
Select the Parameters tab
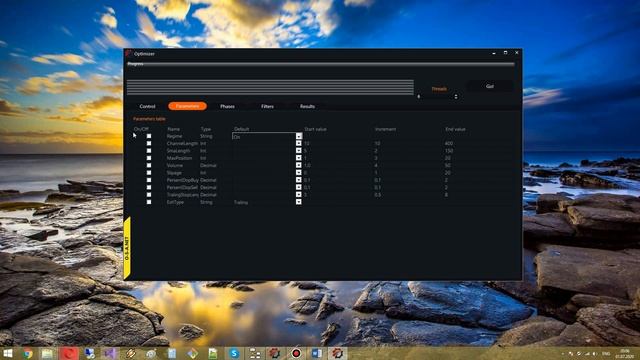(x=187, y=106)
